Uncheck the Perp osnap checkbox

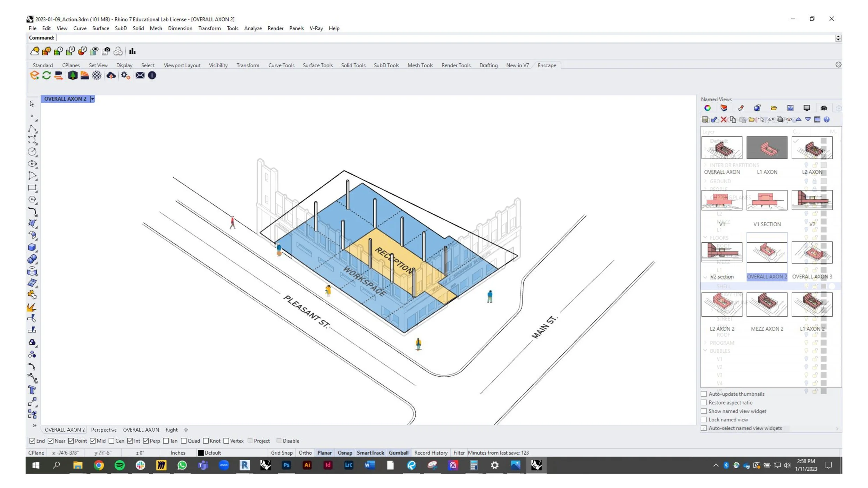click(146, 441)
